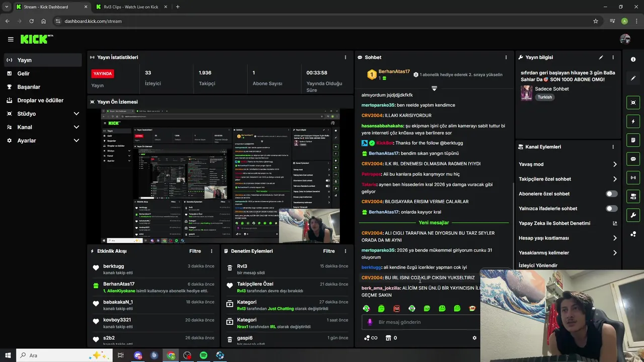Click the Yeni mesajlar divider link
This screenshot has height=362, width=644.
(434, 222)
